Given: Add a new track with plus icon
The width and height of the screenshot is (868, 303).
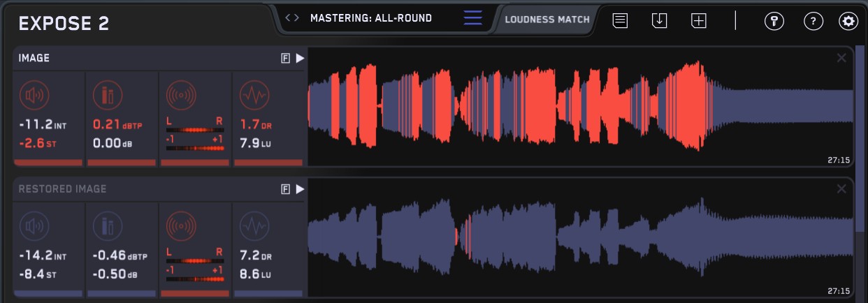Looking at the screenshot, I should click(x=699, y=20).
